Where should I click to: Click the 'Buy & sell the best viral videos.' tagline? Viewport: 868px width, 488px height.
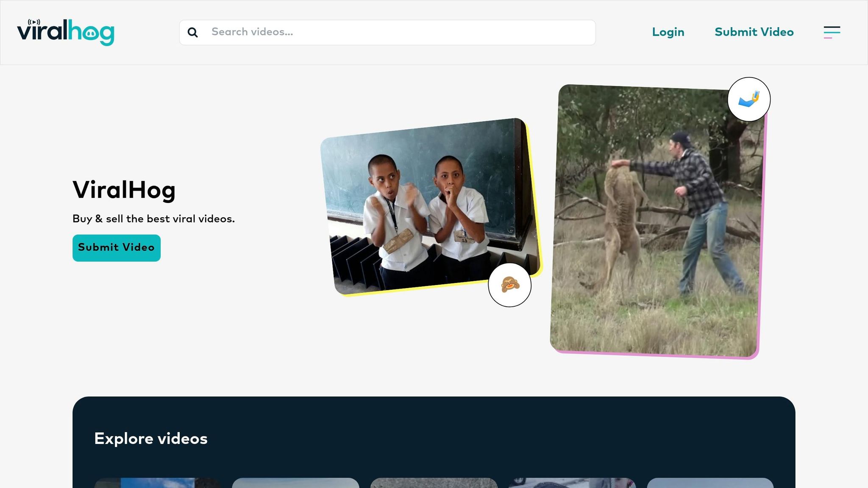pos(153,219)
